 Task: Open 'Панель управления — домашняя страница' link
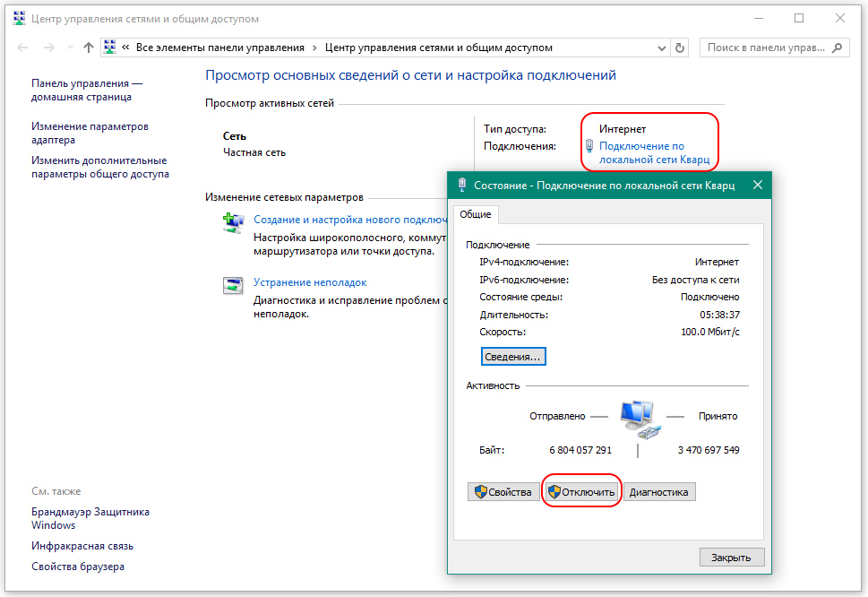tap(87, 90)
